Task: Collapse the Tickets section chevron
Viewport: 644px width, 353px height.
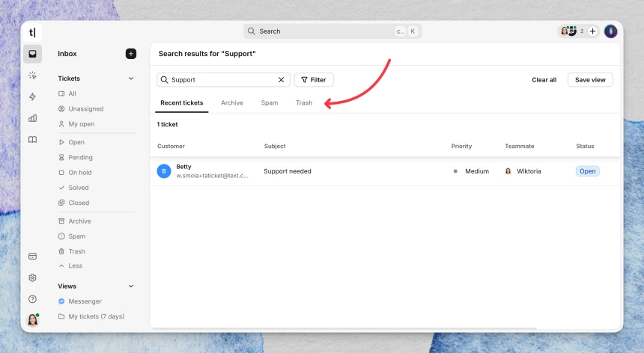Action: coord(131,79)
